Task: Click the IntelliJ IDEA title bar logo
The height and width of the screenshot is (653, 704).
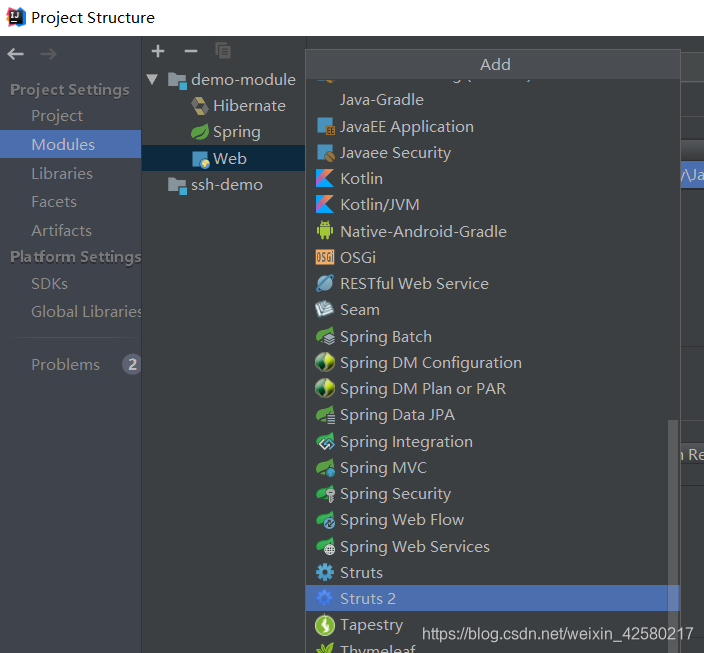Action: 16,17
